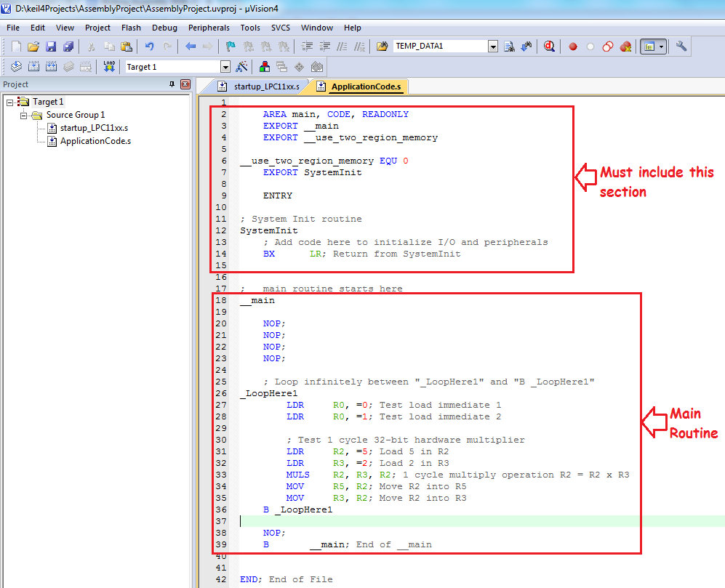This screenshot has width=725, height=588.
Task: Toggle the project window layout button
Action: coord(649,47)
